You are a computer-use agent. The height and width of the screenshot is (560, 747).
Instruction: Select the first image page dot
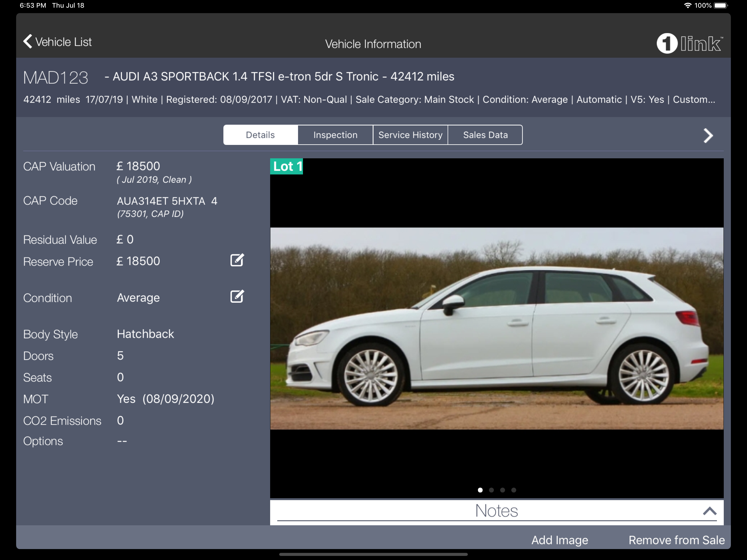click(480, 490)
